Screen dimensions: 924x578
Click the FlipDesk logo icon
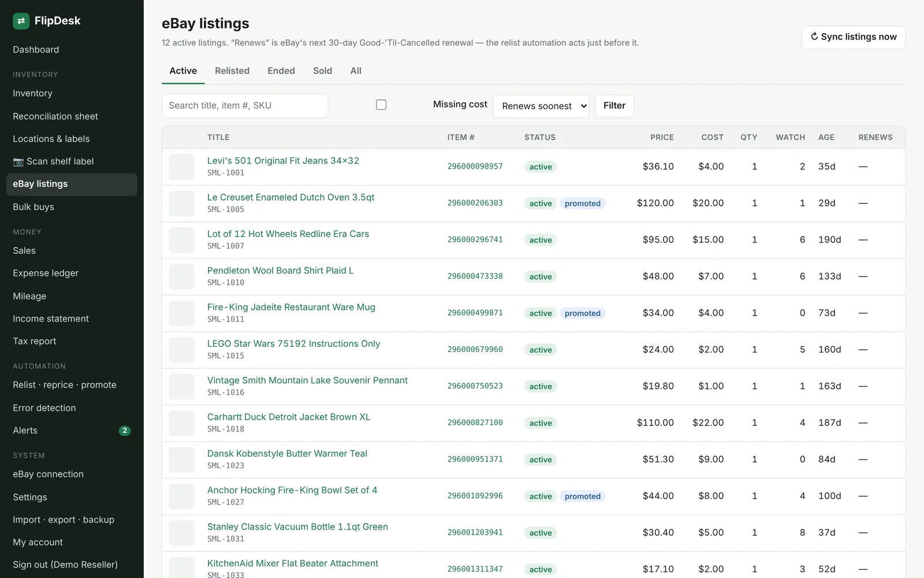21,21
